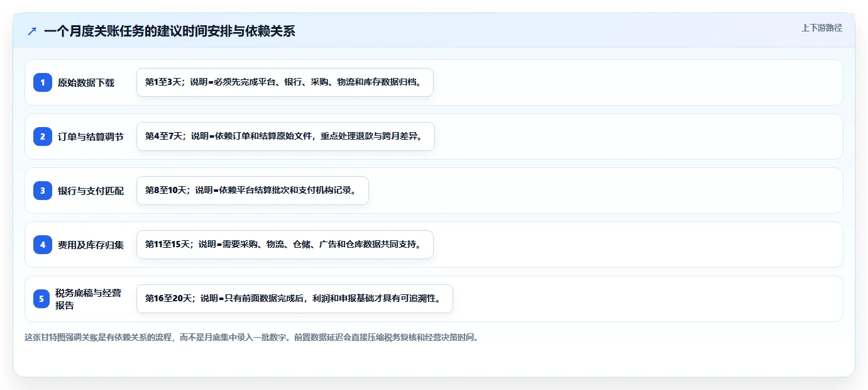This screenshot has width=868, height=390.
Task: Open the 第1至3天 schedule description box
Action: click(285, 82)
